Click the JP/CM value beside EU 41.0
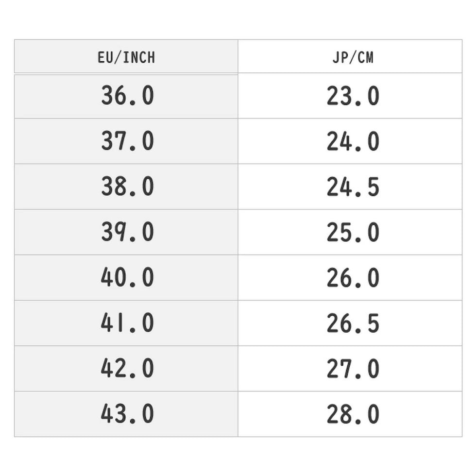This screenshot has height=476, width=476. [x=353, y=323]
